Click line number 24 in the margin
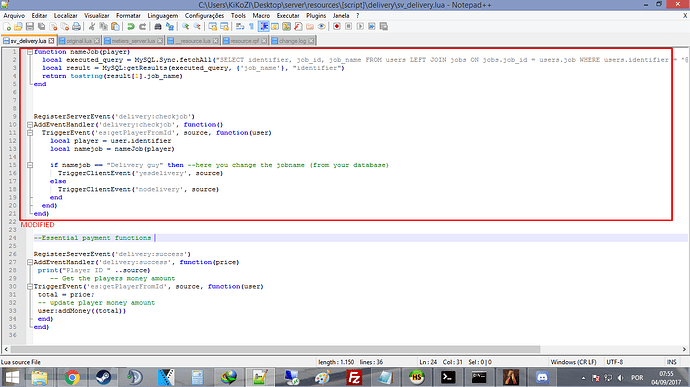Viewport: 690px width, 387px height. [x=12, y=238]
